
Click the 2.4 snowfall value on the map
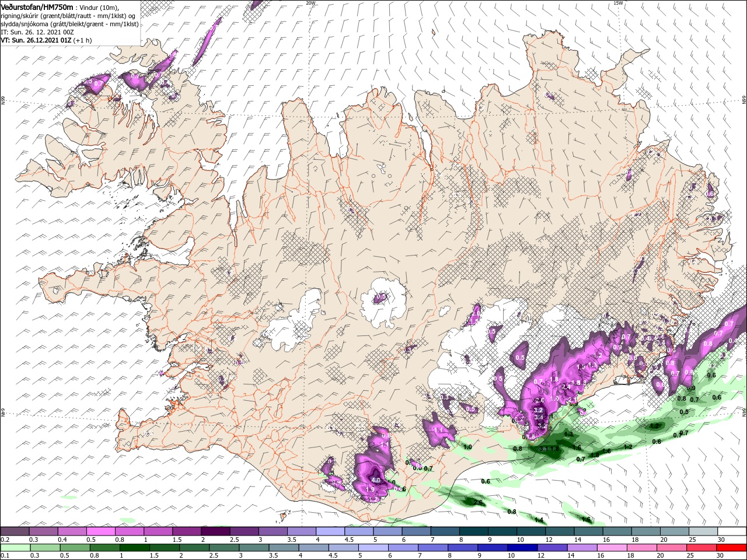[x=566, y=387]
